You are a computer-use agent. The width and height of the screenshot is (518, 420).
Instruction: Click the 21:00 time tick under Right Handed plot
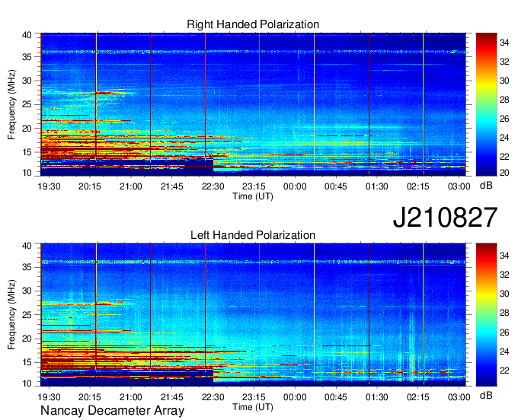(x=131, y=186)
